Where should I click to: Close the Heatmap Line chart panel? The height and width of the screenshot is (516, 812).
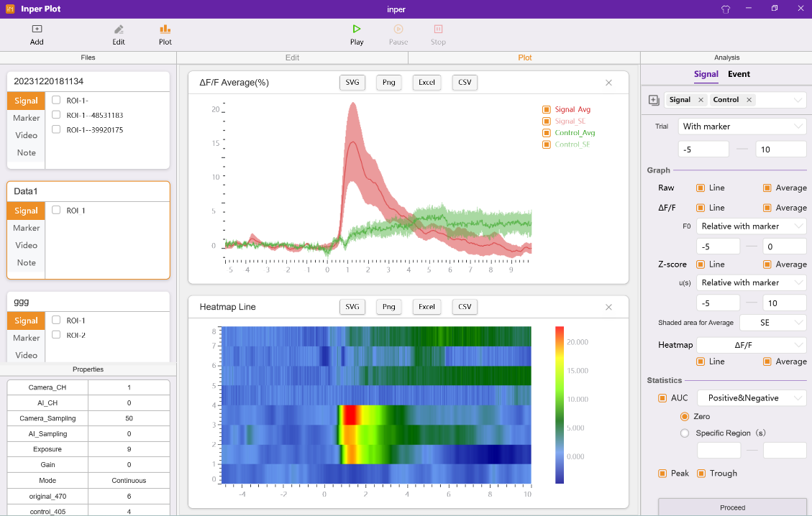coord(608,308)
